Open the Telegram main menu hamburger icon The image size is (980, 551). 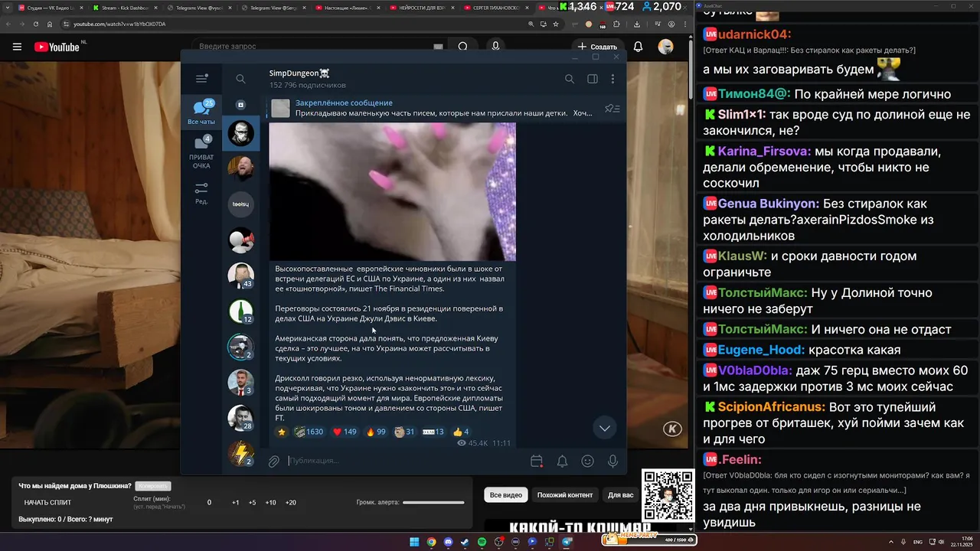click(x=202, y=79)
